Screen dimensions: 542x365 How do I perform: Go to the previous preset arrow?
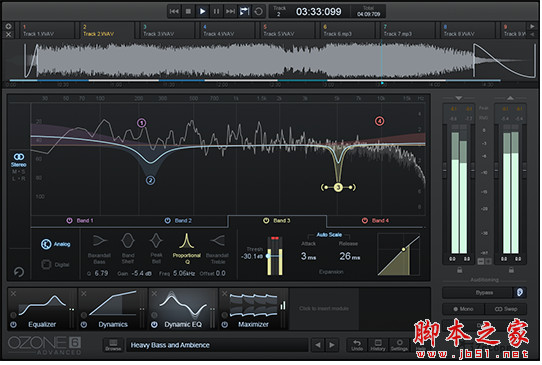(318, 345)
